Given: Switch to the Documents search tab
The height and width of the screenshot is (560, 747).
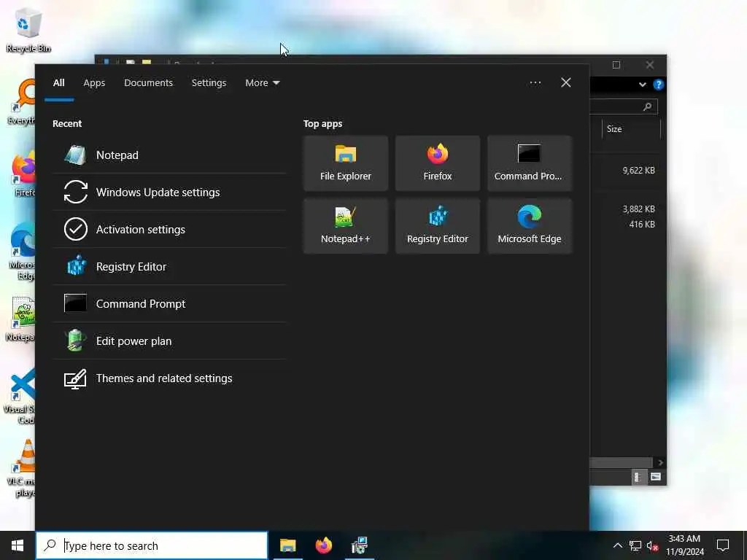Looking at the screenshot, I should tap(148, 83).
